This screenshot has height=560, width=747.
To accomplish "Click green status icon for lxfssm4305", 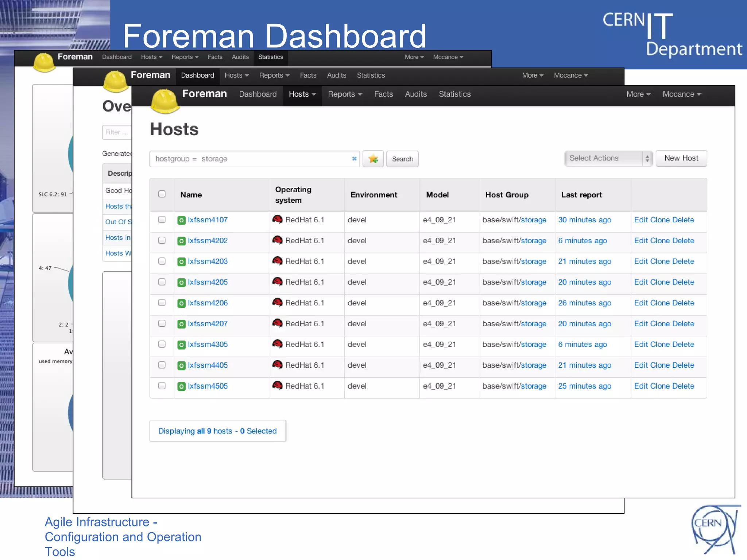I will [181, 345].
